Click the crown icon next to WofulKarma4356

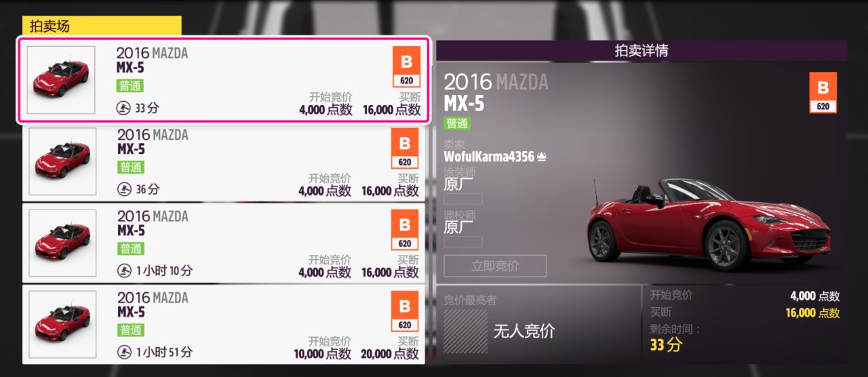pos(541,157)
